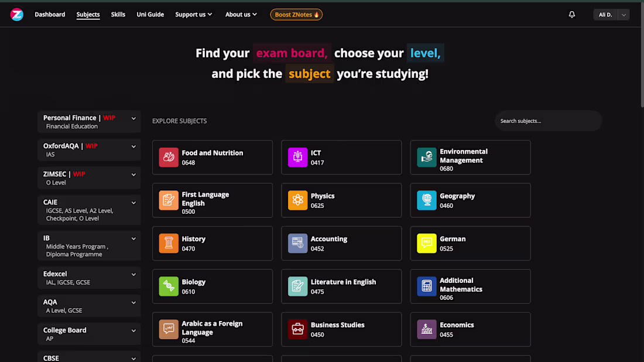Open Physics 0625 subject card
The image size is (644, 362).
(341, 200)
